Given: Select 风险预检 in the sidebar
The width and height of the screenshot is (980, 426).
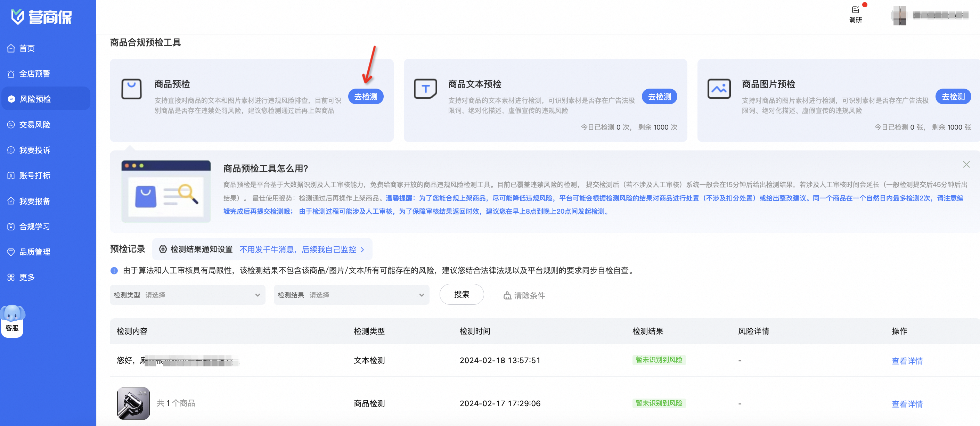Looking at the screenshot, I should [35, 99].
